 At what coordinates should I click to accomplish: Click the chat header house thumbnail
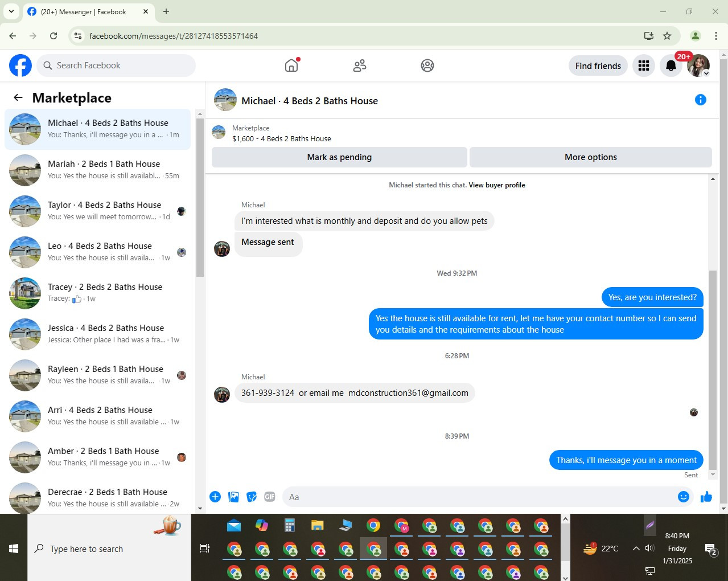point(225,100)
